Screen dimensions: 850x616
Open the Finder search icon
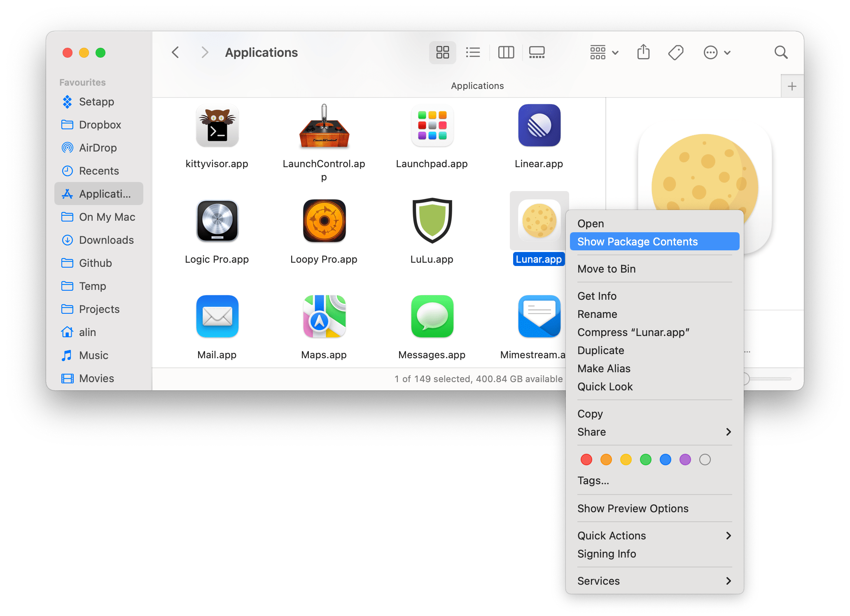(781, 53)
